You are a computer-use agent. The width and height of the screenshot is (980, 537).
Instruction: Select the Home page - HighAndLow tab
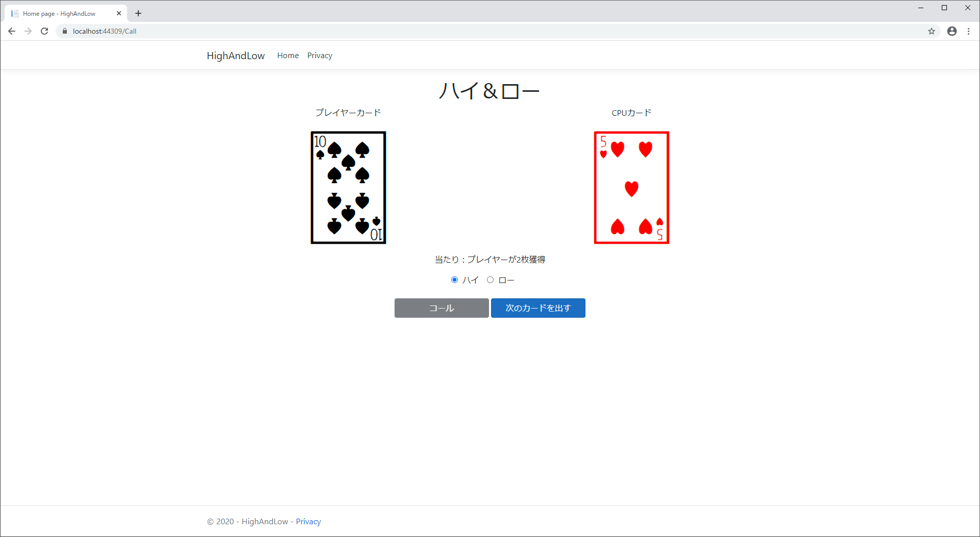click(x=65, y=13)
